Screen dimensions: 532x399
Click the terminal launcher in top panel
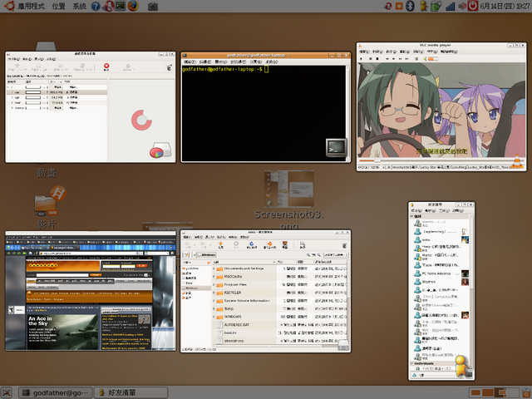[121, 6]
